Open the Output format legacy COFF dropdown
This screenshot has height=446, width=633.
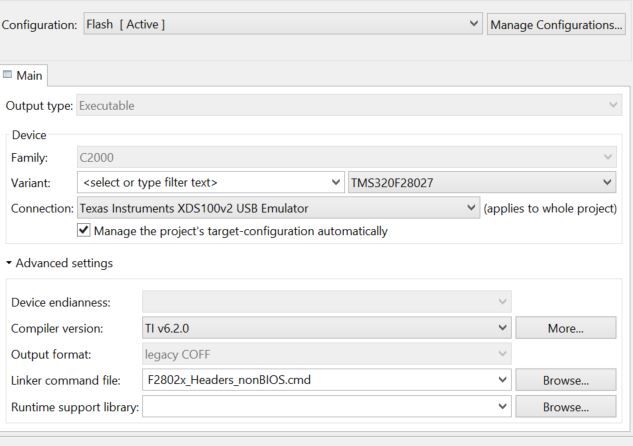[x=327, y=354]
